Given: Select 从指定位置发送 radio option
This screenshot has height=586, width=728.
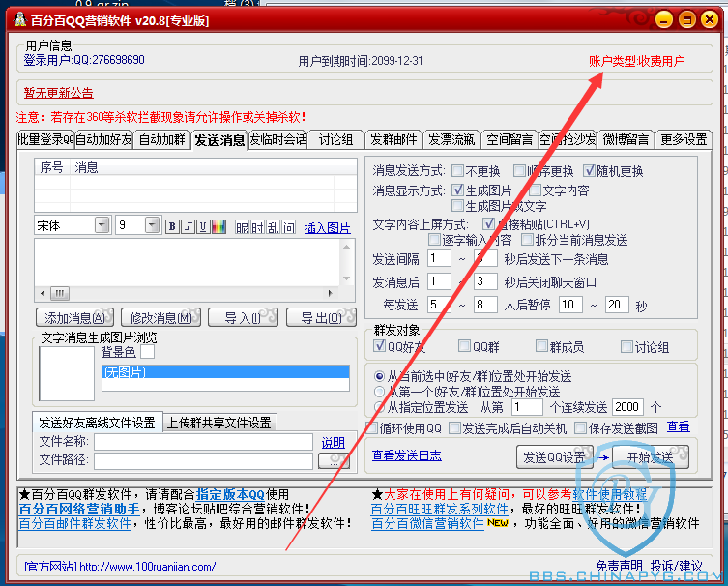Looking at the screenshot, I should 379,407.
